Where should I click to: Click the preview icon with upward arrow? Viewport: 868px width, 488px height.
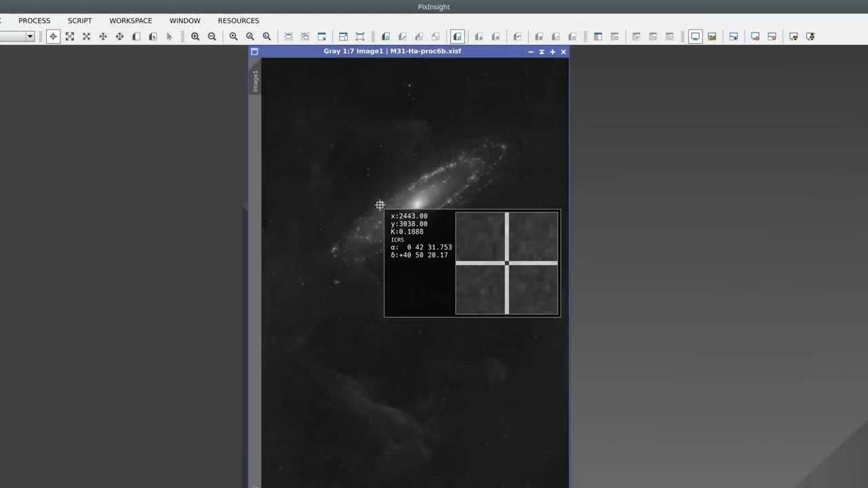point(496,37)
